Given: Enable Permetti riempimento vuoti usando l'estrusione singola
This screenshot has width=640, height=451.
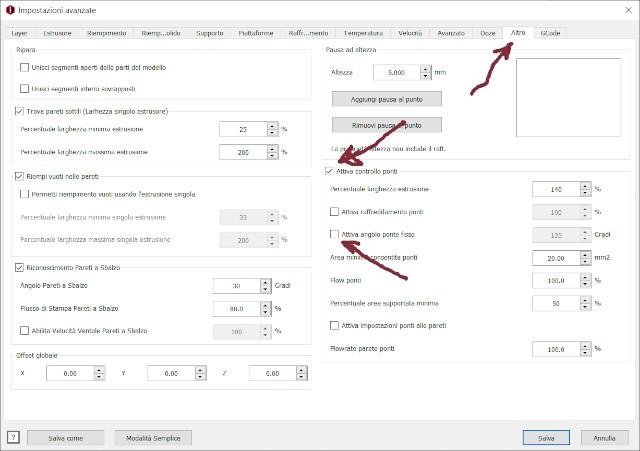Looking at the screenshot, I should (x=24, y=194).
